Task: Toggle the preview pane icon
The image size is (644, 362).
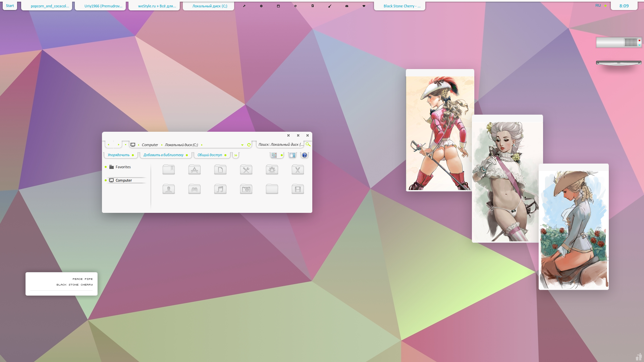Action: [x=292, y=155]
